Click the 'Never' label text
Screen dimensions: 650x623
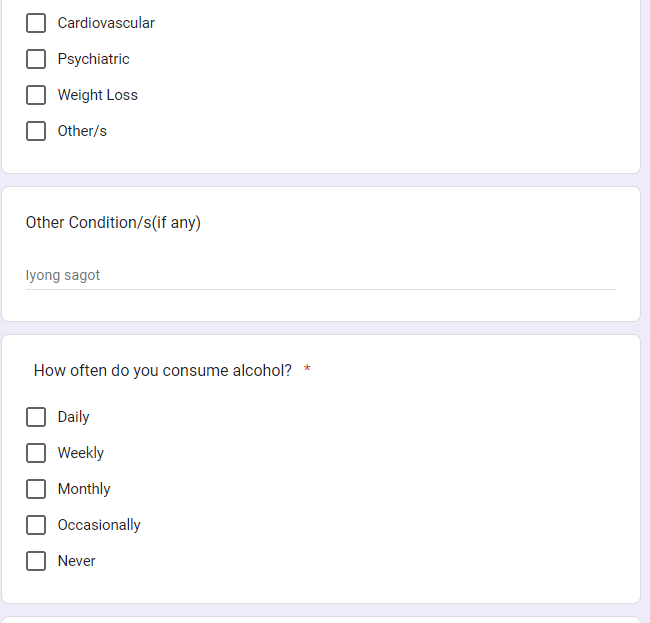click(76, 561)
